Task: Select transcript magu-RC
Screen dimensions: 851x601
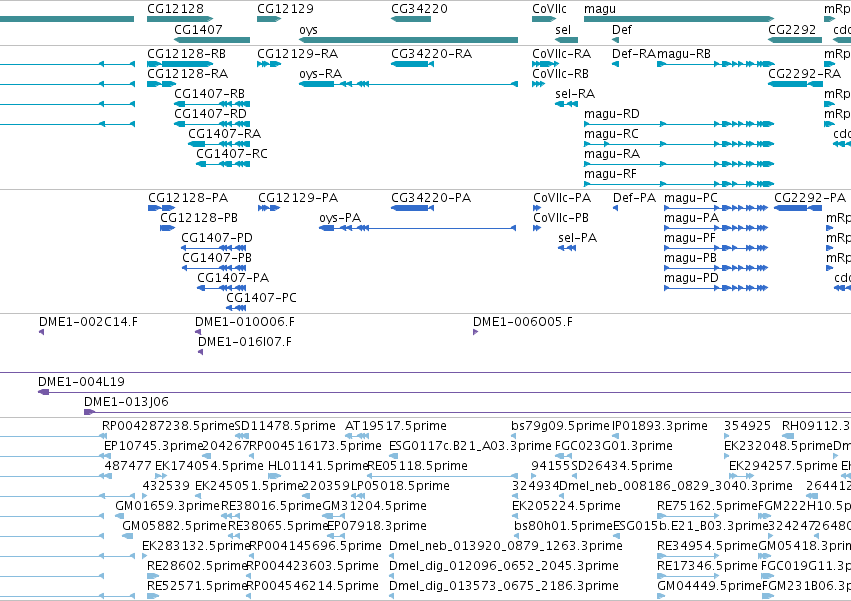Action: (x=611, y=134)
